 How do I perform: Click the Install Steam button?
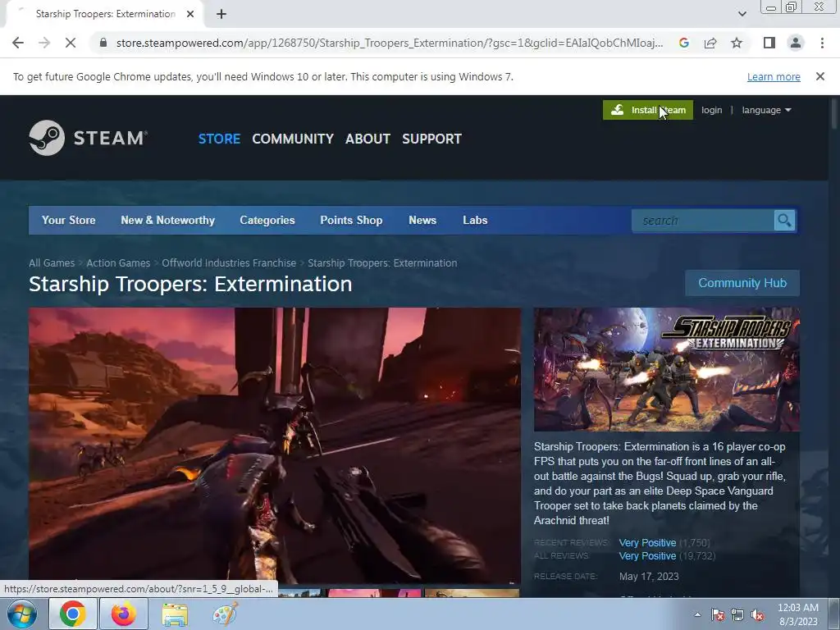pyautogui.click(x=648, y=110)
